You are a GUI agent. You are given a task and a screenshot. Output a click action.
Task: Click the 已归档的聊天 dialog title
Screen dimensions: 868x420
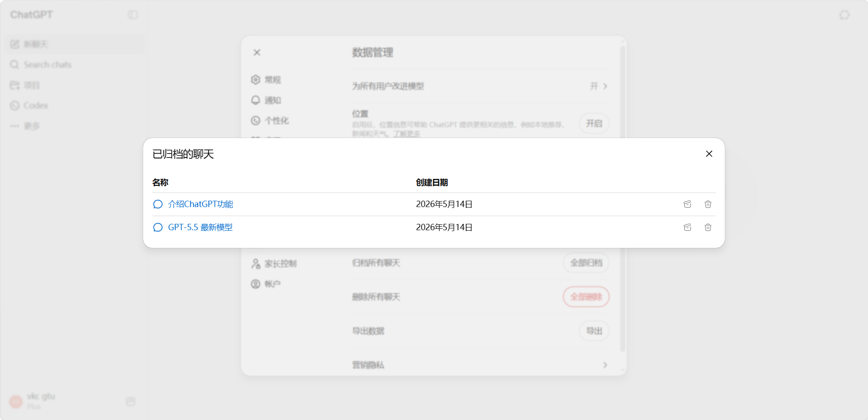click(x=183, y=154)
